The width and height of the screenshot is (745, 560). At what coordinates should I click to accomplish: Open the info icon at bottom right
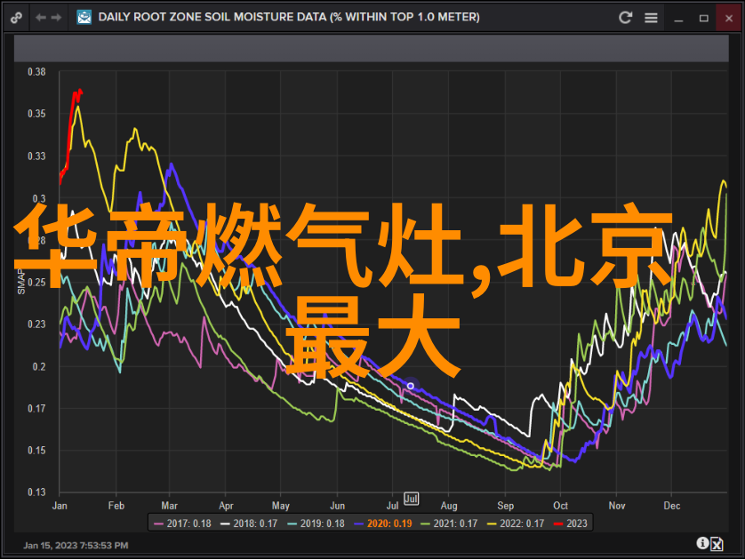pyautogui.click(x=702, y=543)
